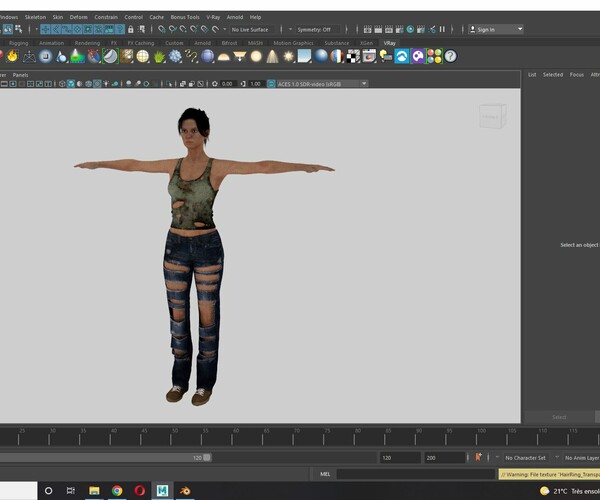Viewport: 600px width, 500px height.
Task: Click the highlight selection mode icon beside padlock
Action: (x=142, y=29)
